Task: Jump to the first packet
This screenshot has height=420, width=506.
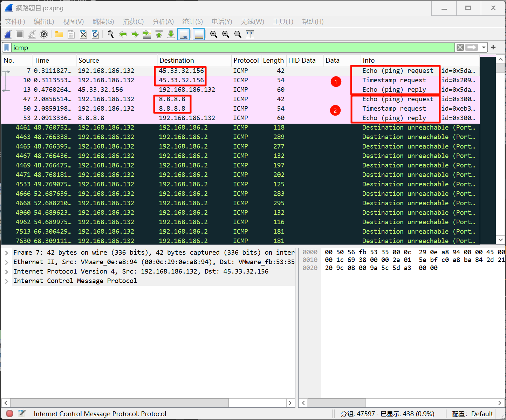Action: (x=159, y=34)
